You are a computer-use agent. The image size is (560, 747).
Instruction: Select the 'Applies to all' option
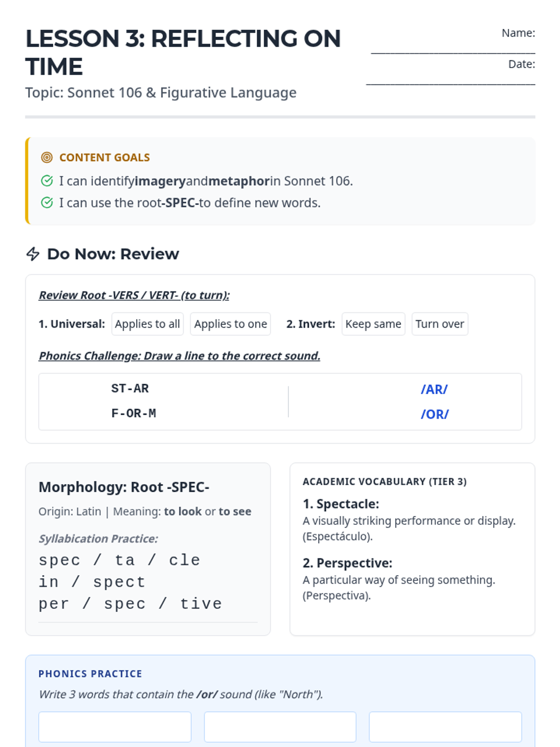coord(147,324)
